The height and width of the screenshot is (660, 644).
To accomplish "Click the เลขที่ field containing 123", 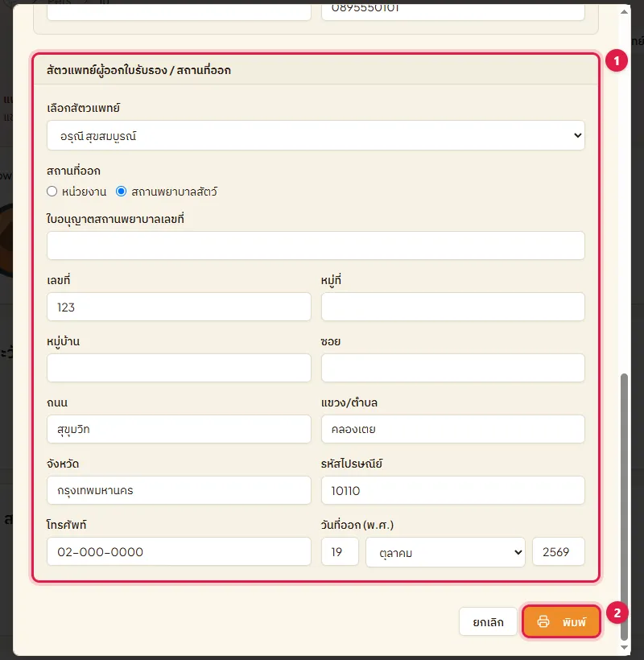I will 179,307.
